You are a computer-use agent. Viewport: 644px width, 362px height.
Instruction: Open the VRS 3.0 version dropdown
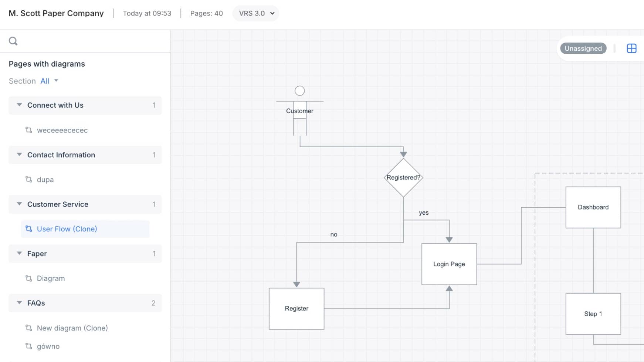[x=256, y=13]
